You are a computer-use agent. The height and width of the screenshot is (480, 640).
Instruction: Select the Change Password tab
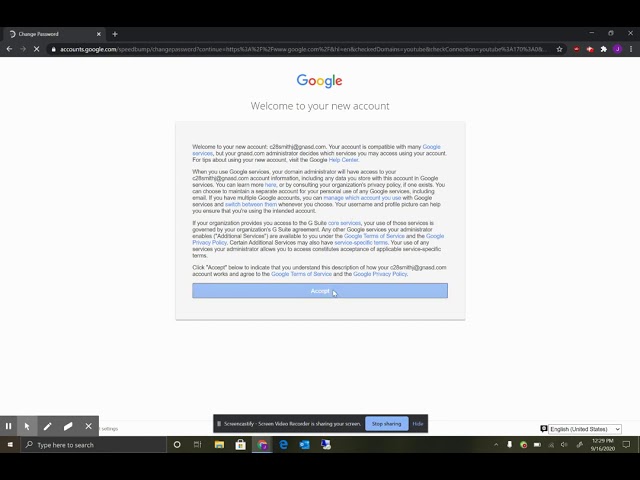click(53, 34)
